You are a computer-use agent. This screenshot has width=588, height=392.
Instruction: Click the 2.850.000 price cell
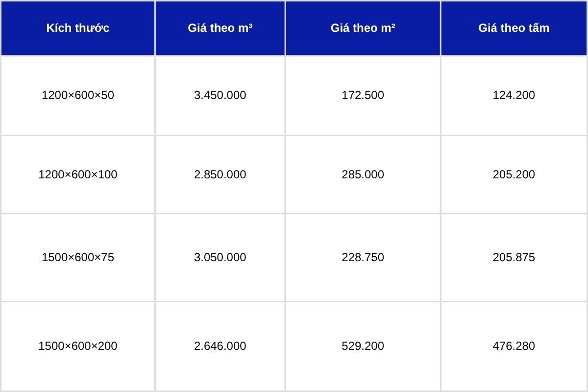pos(220,174)
